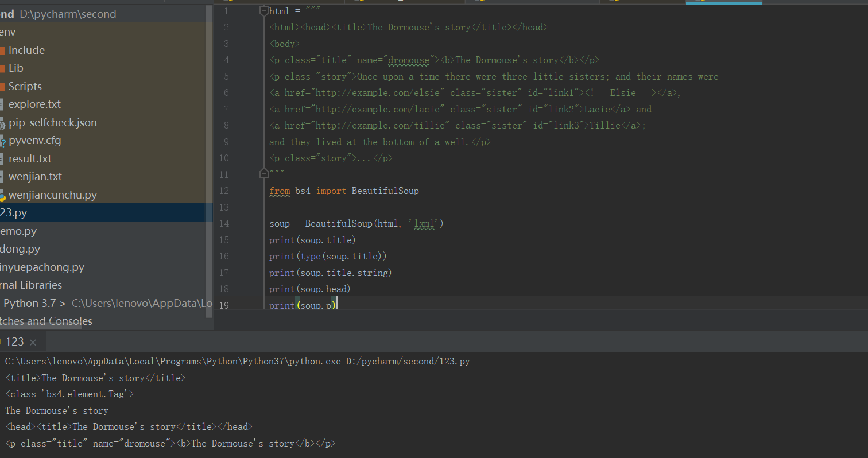The height and width of the screenshot is (458, 868).
Task: Click the 'soup = BeautifulSoup(html, 'lxml')' line
Action: point(356,224)
